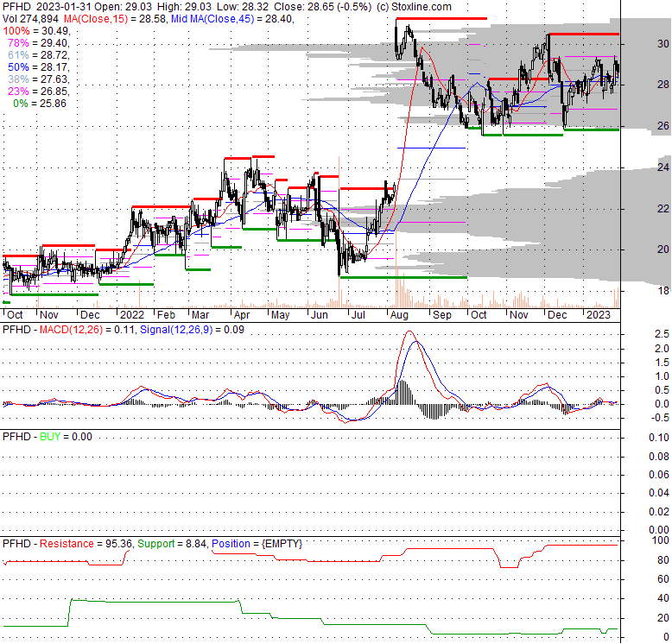Click the Aug label on time axis
Viewport: 672px width, 644px height.
coord(399,315)
